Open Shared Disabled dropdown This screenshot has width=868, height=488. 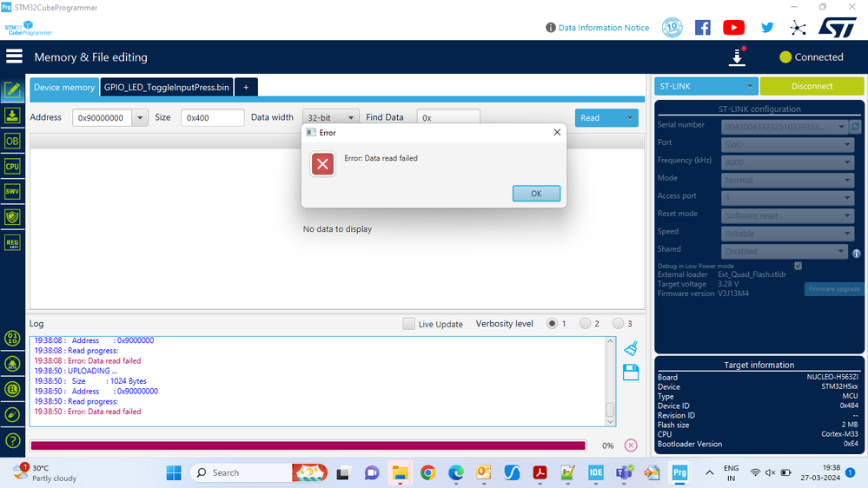pyautogui.click(x=784, y=251)
